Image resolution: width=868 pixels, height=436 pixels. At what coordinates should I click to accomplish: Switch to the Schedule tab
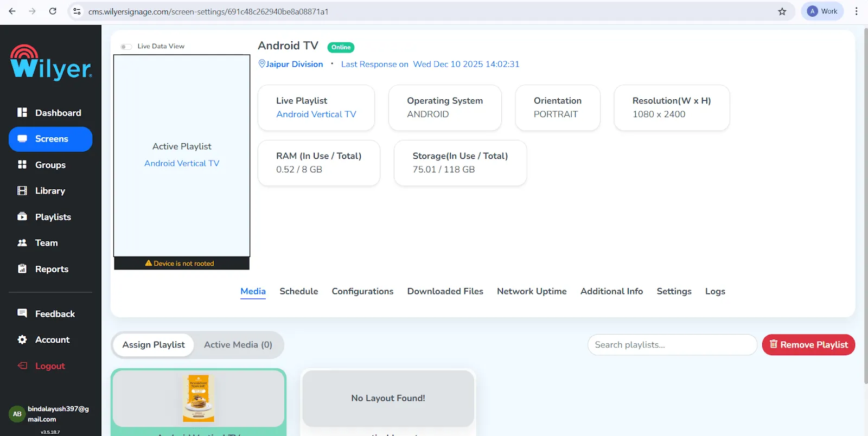click(x=299, y=291)
